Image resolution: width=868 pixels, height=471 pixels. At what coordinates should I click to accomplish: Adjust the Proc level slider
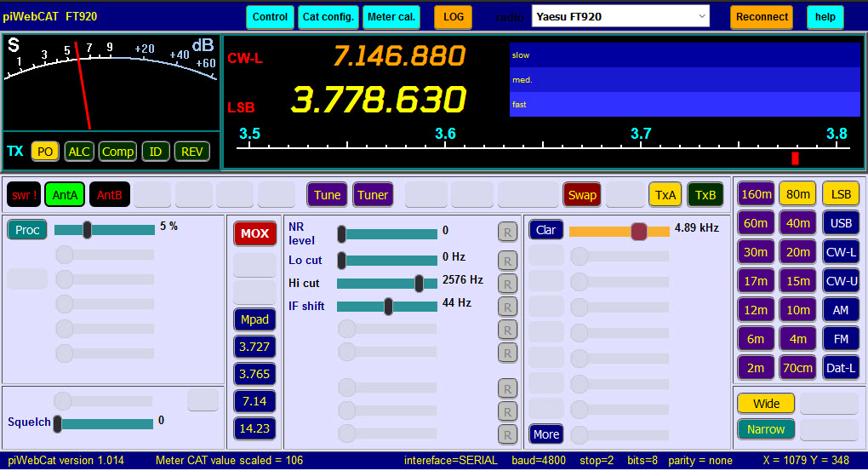click(x=104, y=229)
